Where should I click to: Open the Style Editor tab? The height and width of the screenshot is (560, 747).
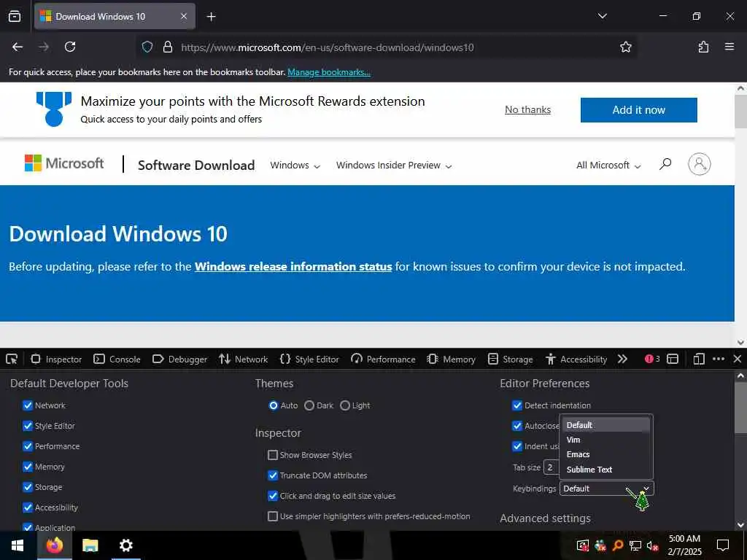309,359
